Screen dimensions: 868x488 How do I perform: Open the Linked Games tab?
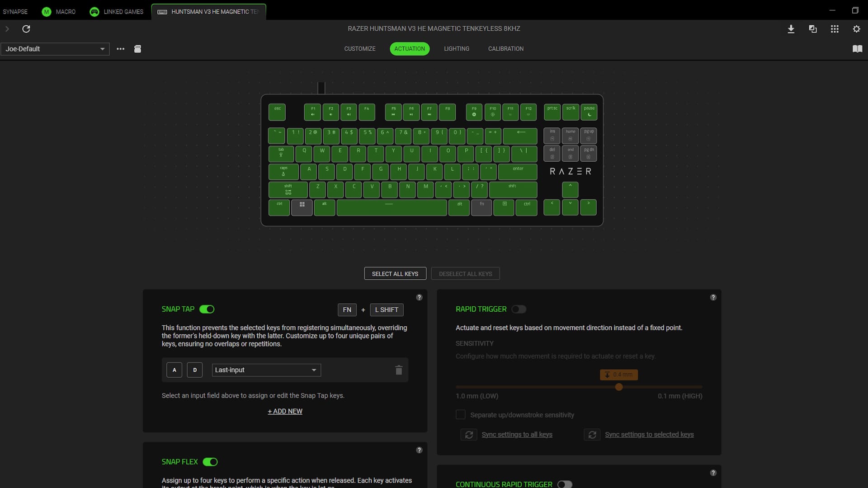tap(117, 12)
